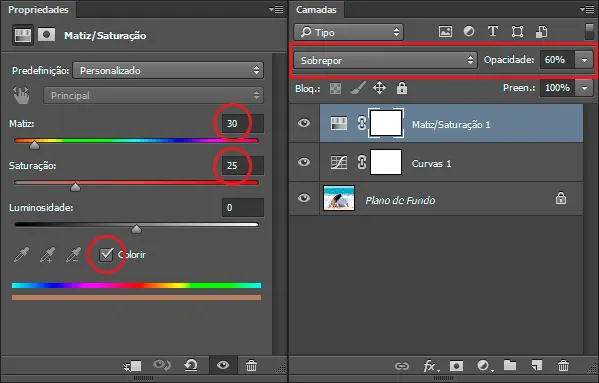
Task: Open the Propriedades panel flyout menu
Action: point(276,9)
